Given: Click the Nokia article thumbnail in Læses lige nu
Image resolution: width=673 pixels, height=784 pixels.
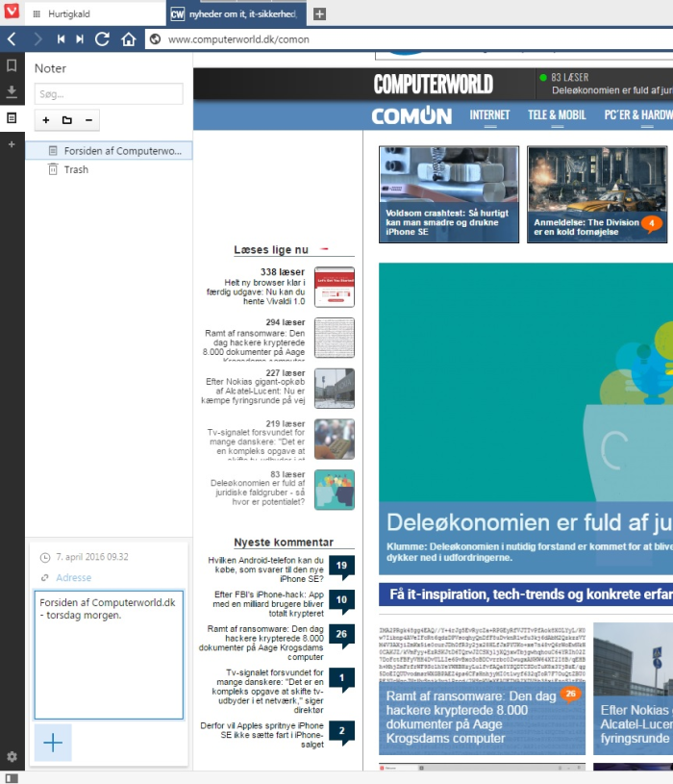Looking at the screenshot, I should point(335,388).
